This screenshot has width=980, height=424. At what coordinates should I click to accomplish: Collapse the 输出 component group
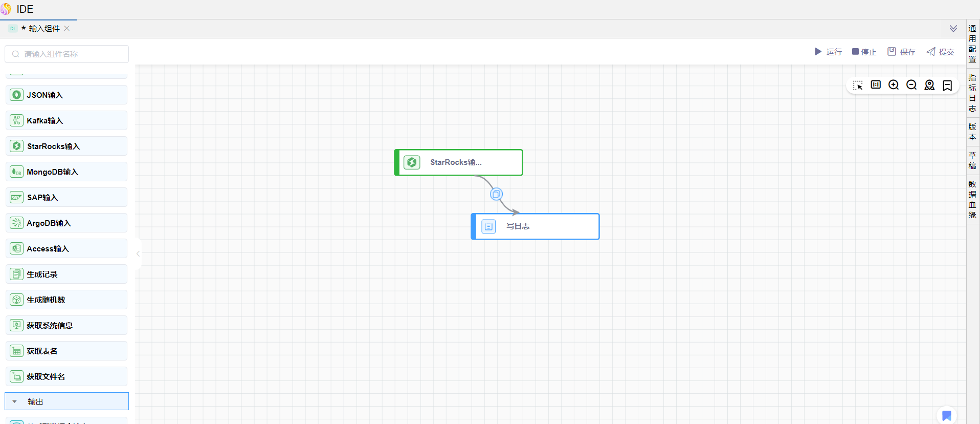click(15, 402)
